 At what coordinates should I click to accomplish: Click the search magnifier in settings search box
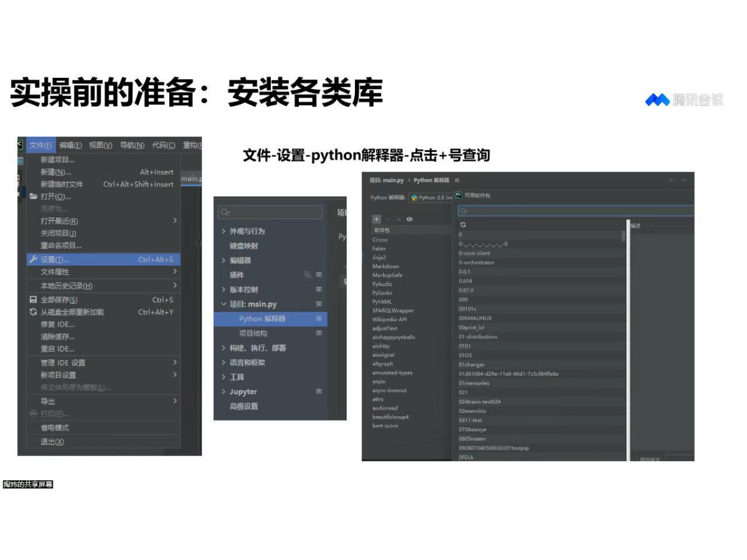tap(225, 213)
